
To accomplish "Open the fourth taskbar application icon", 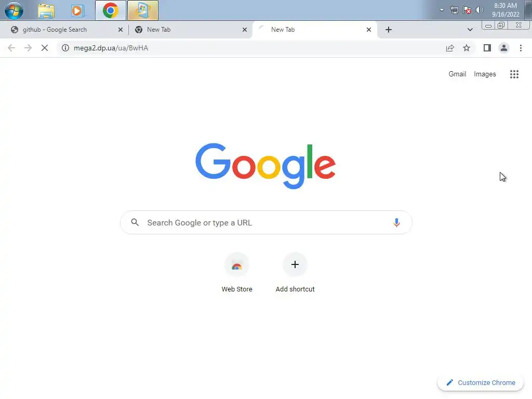I will [x=143, y=10].
